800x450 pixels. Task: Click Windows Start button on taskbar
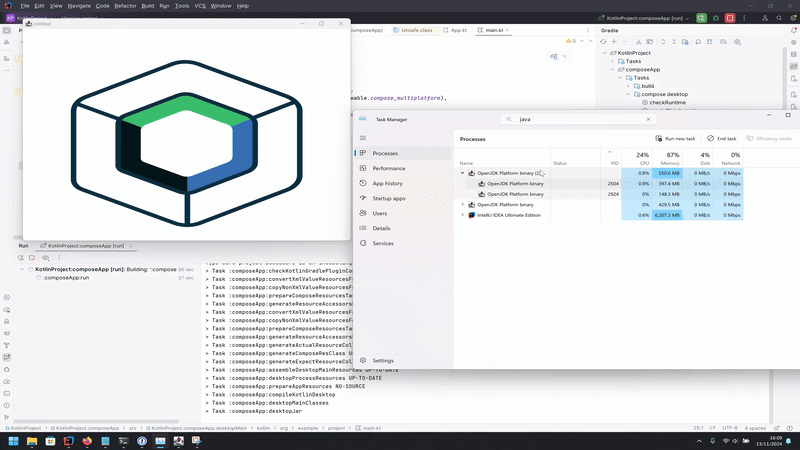click(13, 441)
